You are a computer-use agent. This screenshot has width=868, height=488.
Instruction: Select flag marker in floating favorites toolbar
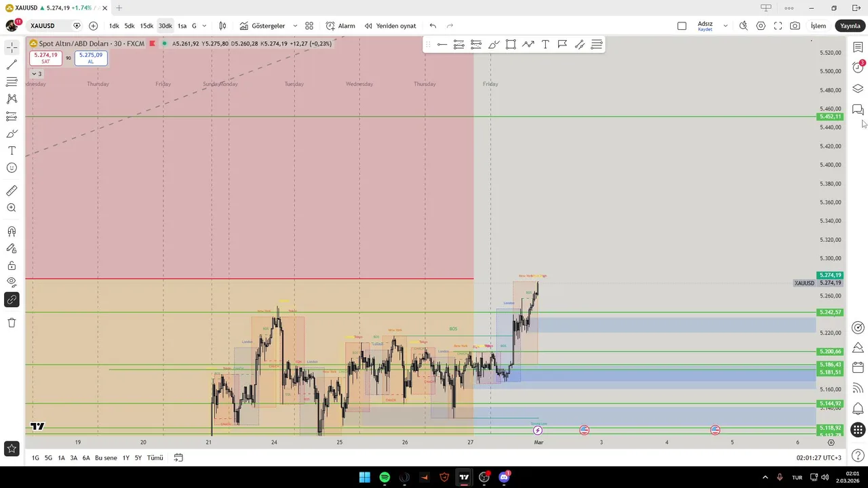(562, 45)
